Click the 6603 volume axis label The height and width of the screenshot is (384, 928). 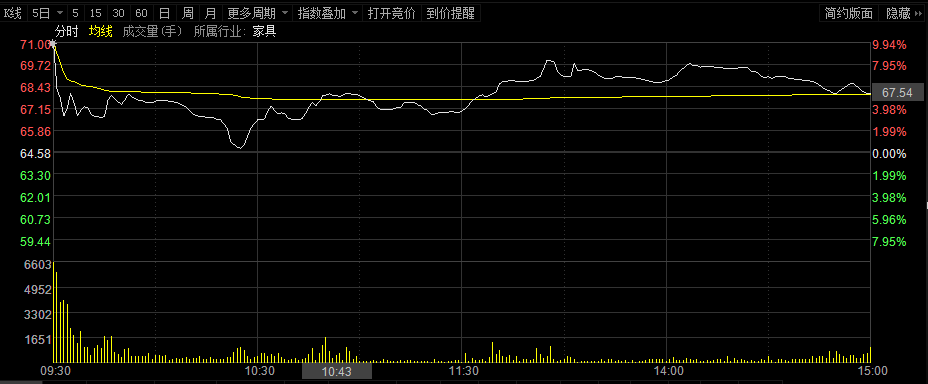click(38, 265)
